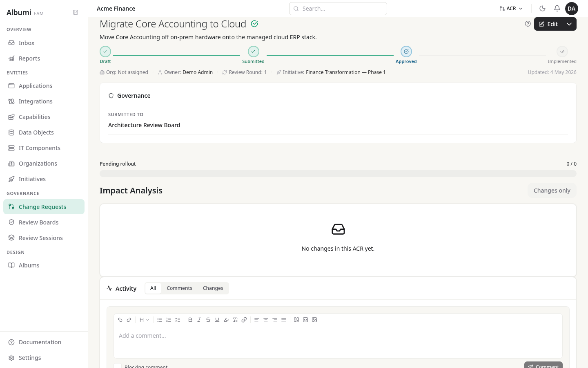Image resolution: width=588 pixels, height=368 pixels.
Task: Toggle underline formatting
Action: (217, 320)
